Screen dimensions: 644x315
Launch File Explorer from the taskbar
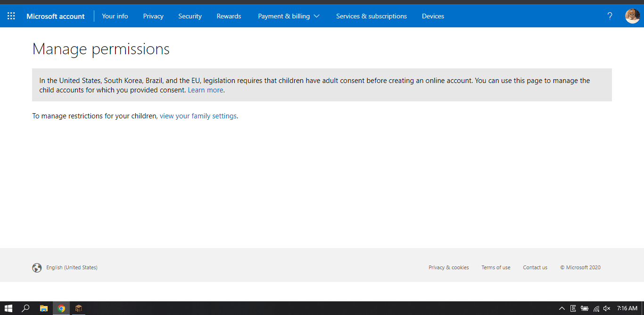click(x=44, y=308)
